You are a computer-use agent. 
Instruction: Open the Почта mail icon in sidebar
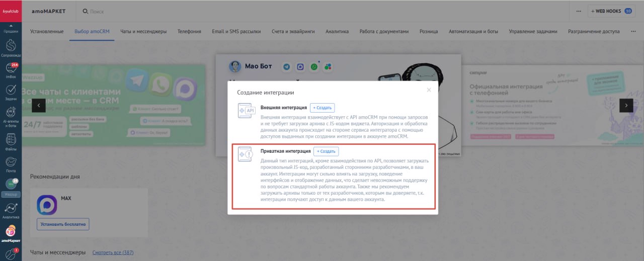(11, 165)
